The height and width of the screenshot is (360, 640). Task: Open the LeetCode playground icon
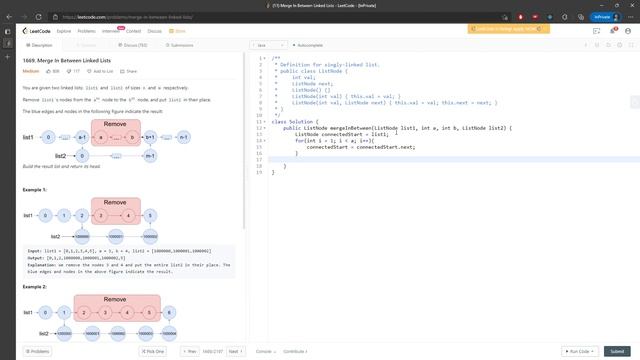(x=596, y=31)
